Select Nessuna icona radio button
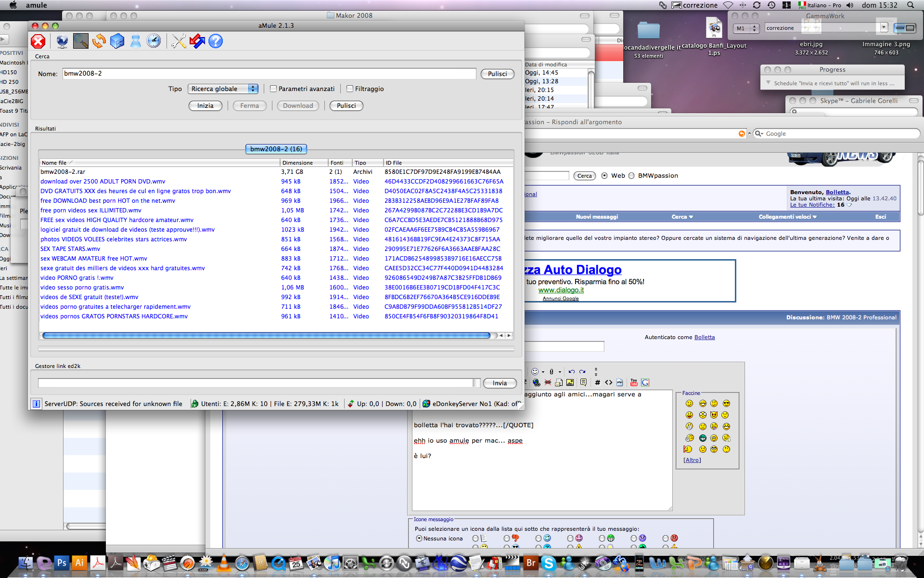Screen dimensions: 924x578 pos(419,539)
